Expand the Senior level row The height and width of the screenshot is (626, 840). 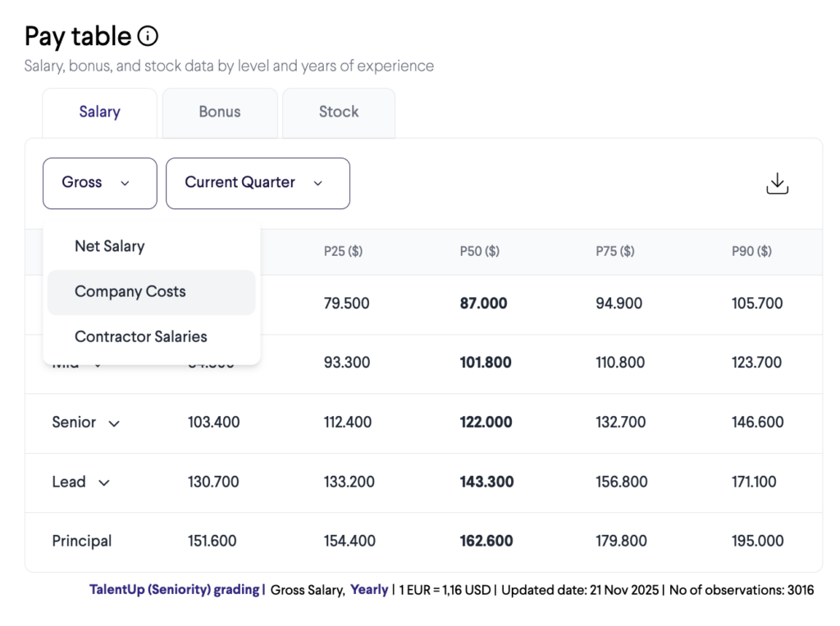(114, 423)
